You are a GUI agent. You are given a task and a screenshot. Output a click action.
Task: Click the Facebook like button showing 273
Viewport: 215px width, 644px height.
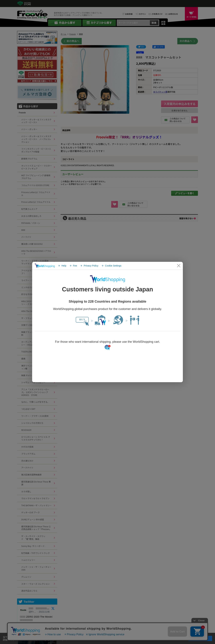pos(158,47)
